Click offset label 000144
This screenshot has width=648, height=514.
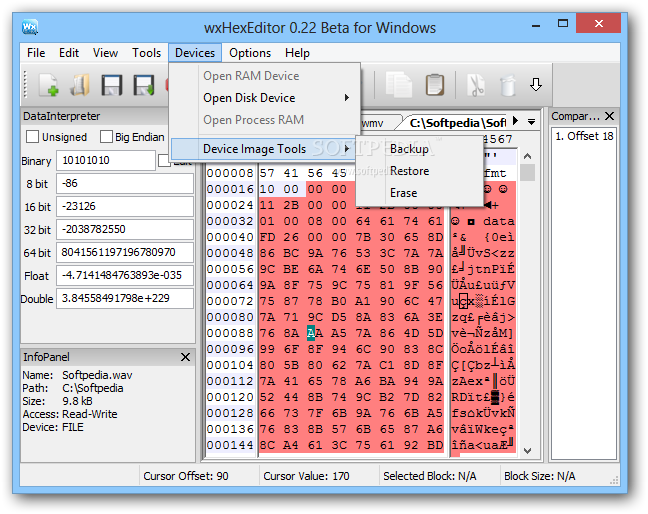pos(230,445)
